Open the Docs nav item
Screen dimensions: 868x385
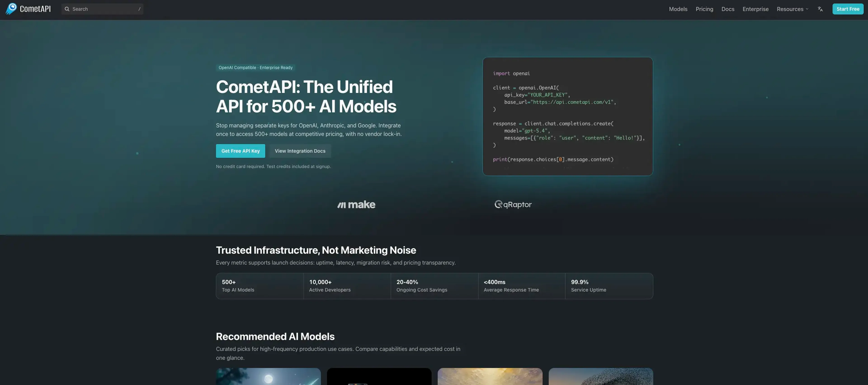(728, 9)
